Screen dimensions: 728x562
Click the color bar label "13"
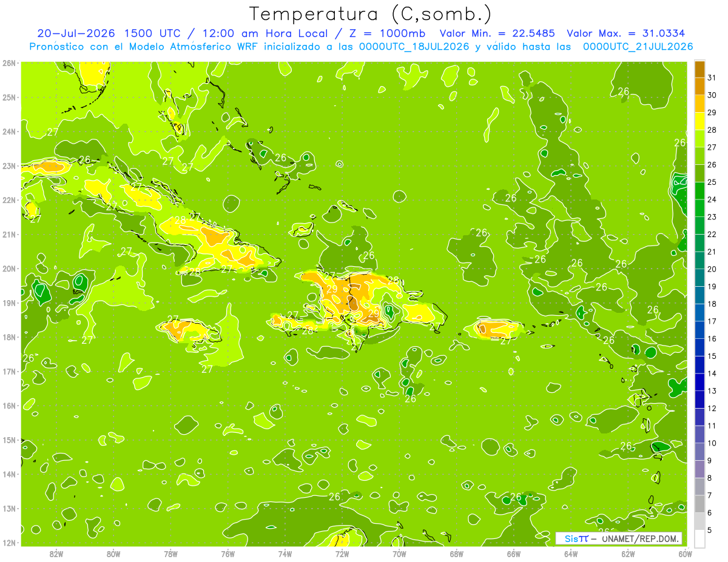[x=712, y=391]
